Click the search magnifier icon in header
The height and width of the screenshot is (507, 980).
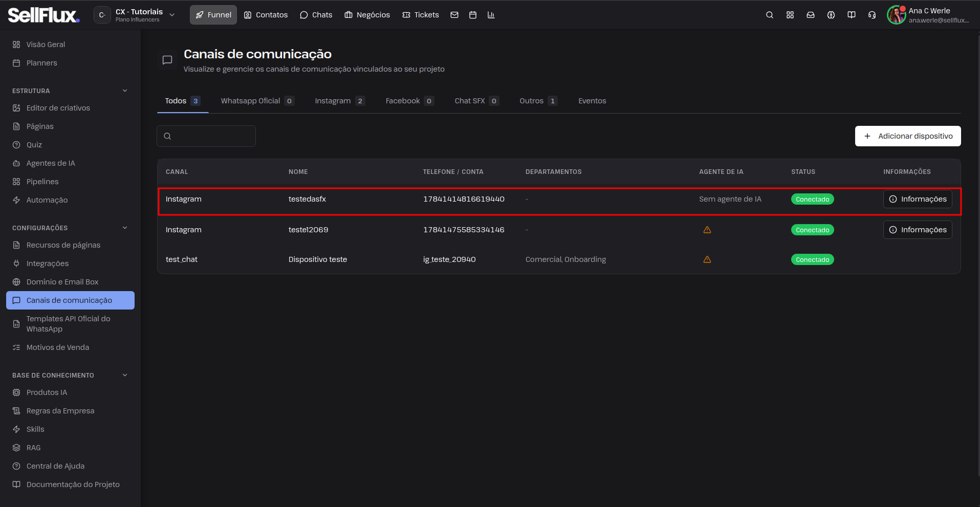(x=770, y=15)
